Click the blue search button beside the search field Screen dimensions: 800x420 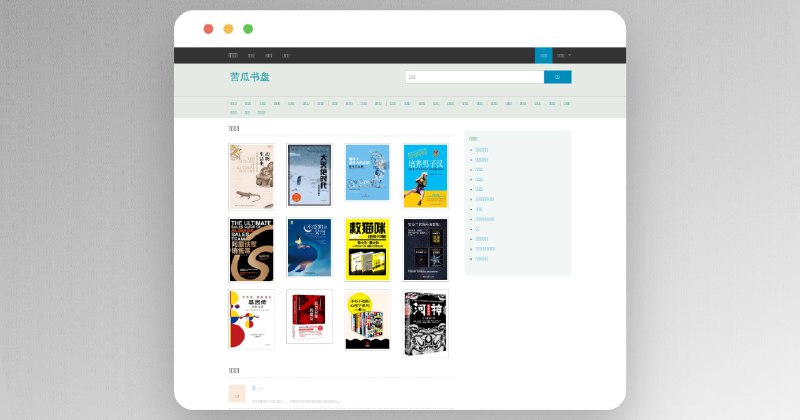558,77
